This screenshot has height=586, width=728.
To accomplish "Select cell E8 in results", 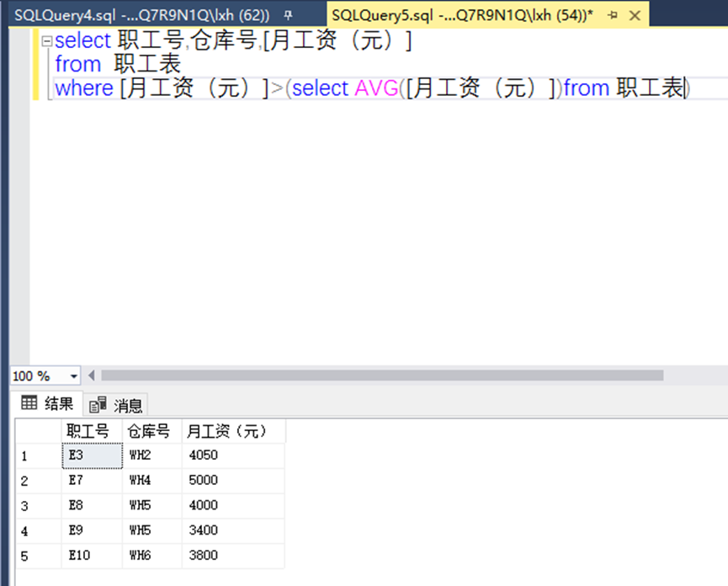I will 92,506.
